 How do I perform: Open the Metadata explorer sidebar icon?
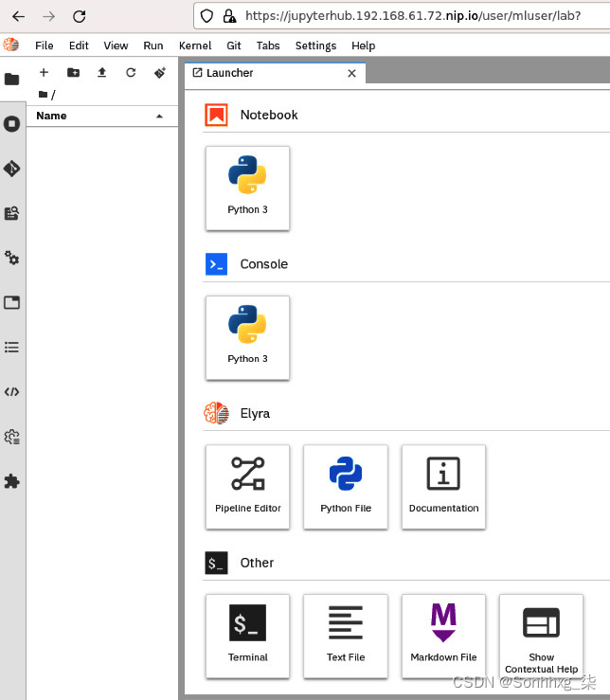[12, 213]
